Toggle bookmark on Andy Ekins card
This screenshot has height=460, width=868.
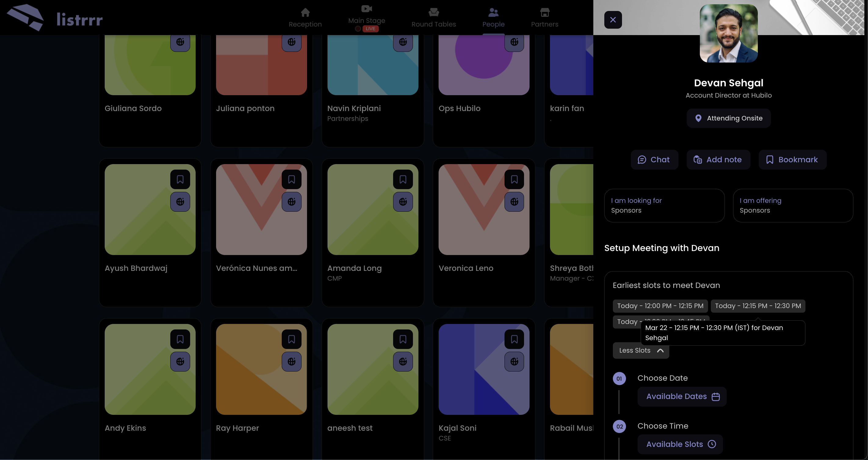(x=180, y=340)
